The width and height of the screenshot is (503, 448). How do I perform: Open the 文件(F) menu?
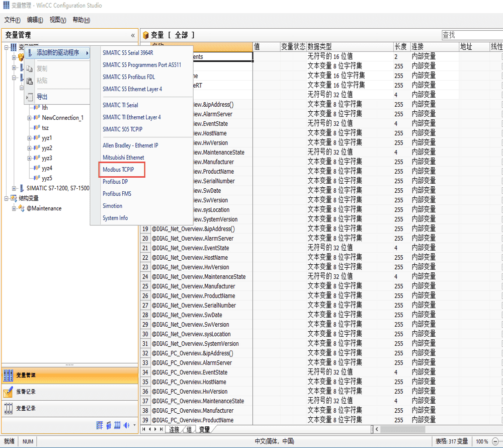12,20
